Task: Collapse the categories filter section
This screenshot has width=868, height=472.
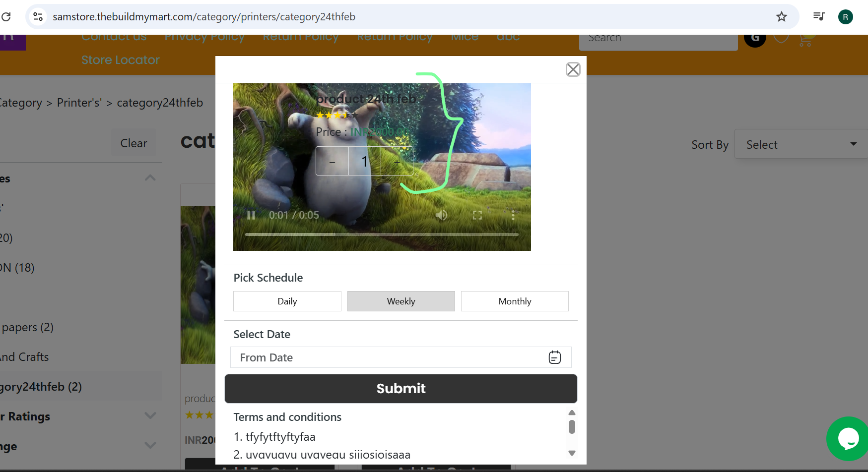Action: point(150,178)
